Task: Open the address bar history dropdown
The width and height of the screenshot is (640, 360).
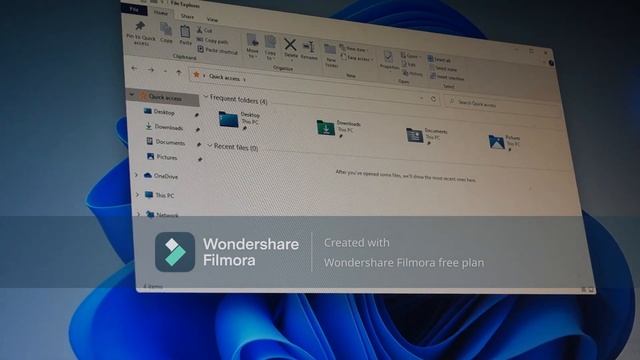Action: pos(421,98)
